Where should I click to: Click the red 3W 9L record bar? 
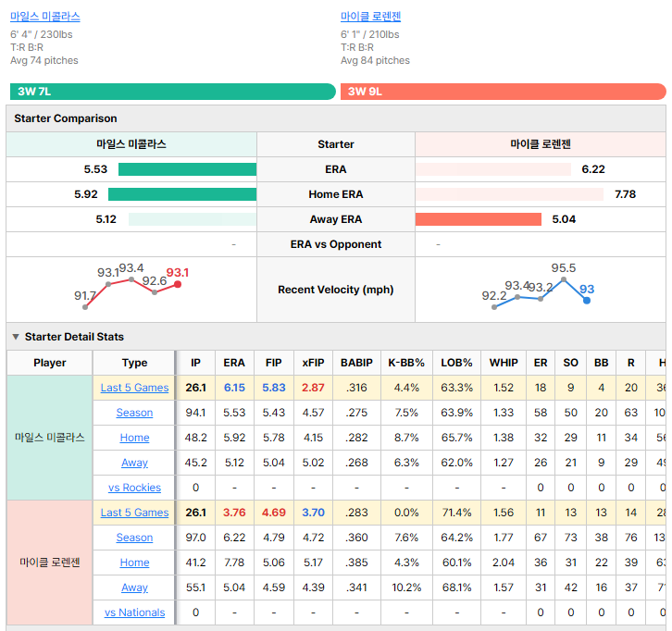(x=504, y=92)
